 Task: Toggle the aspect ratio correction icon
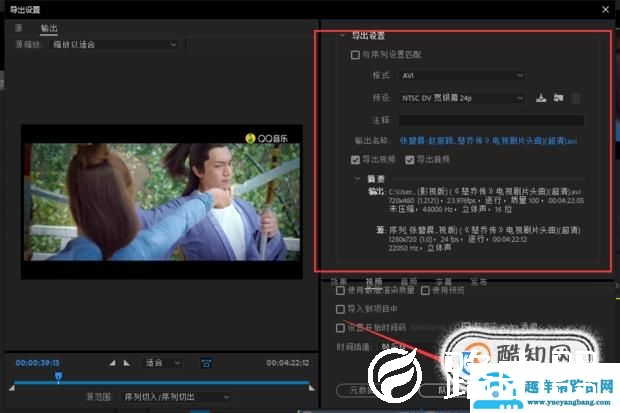point(206,363)
